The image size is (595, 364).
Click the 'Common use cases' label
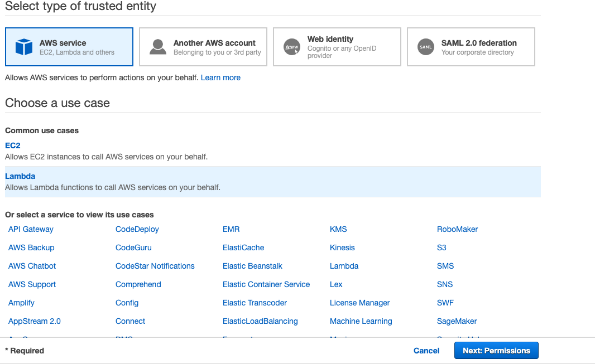coord(42,130)
